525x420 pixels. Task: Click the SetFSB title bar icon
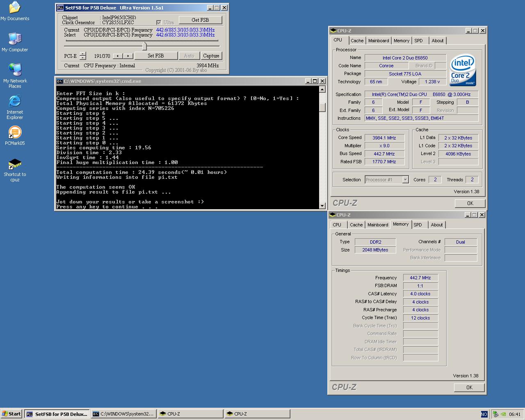(60, 8)
